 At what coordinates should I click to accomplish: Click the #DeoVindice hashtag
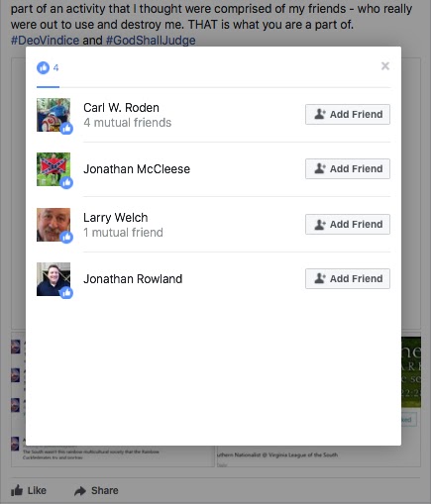tap(45, 41)
